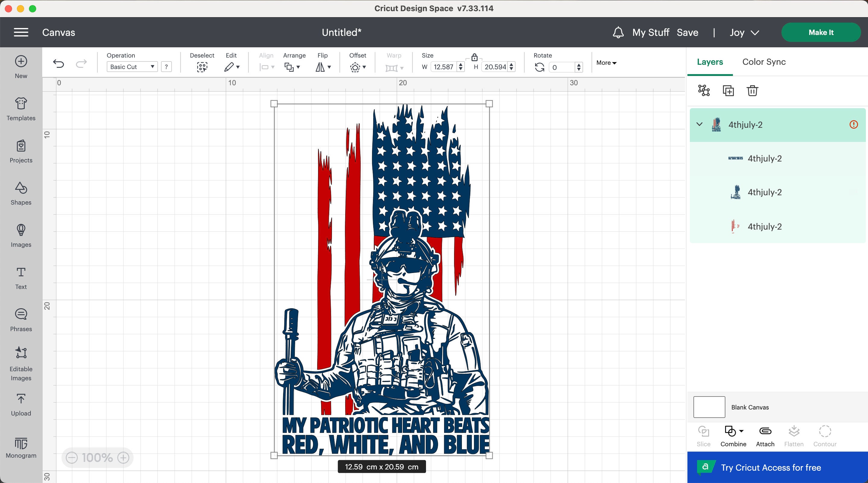Select the Slice tool
Viewport: 868px width, 483px height.
point(703,436)
